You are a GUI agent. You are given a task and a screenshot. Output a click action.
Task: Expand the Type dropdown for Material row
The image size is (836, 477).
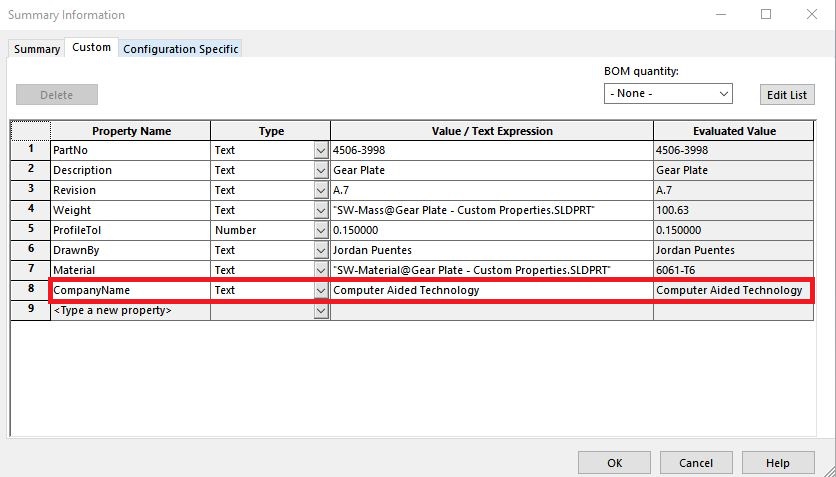click(x=320, y=271)
